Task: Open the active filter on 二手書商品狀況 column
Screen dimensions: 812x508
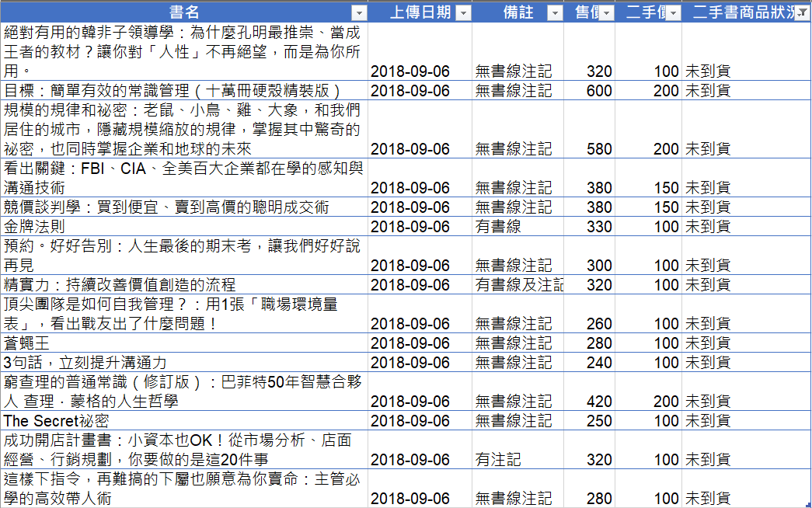Action: pos(802,13)
